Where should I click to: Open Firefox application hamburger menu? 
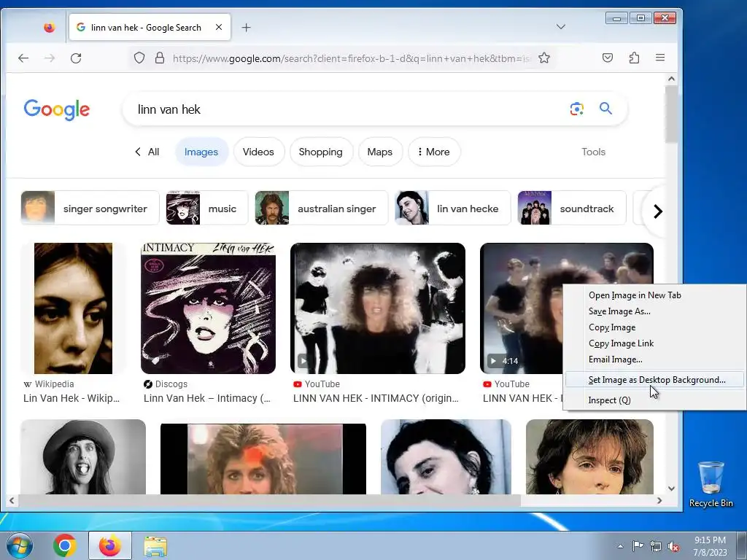[659, 58]
